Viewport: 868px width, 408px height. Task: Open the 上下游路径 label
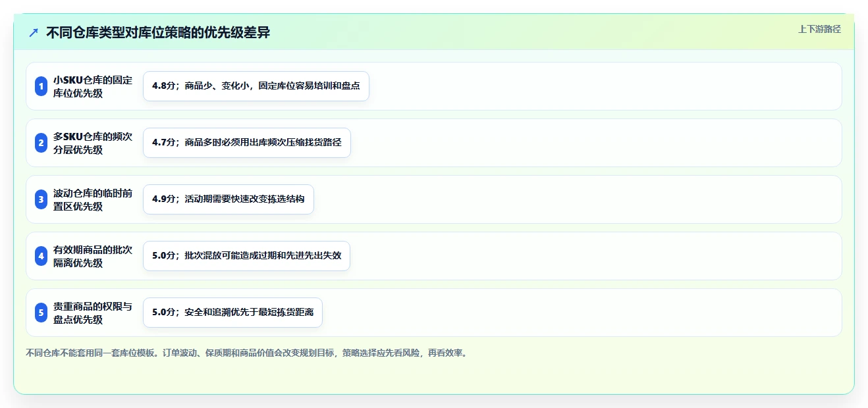(x=819, y=29)
